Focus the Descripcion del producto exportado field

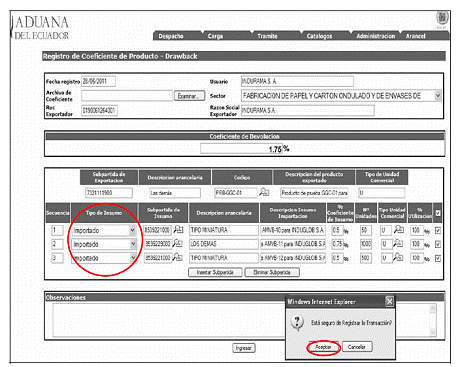[314, 193]
